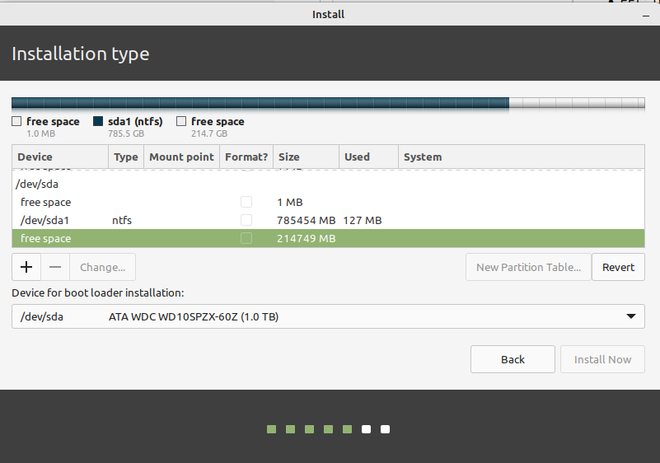Screen dimensions: 660x463
Task: Click the dark blue sda1 segment in disk bar
Action: click(x=260, y=103)
